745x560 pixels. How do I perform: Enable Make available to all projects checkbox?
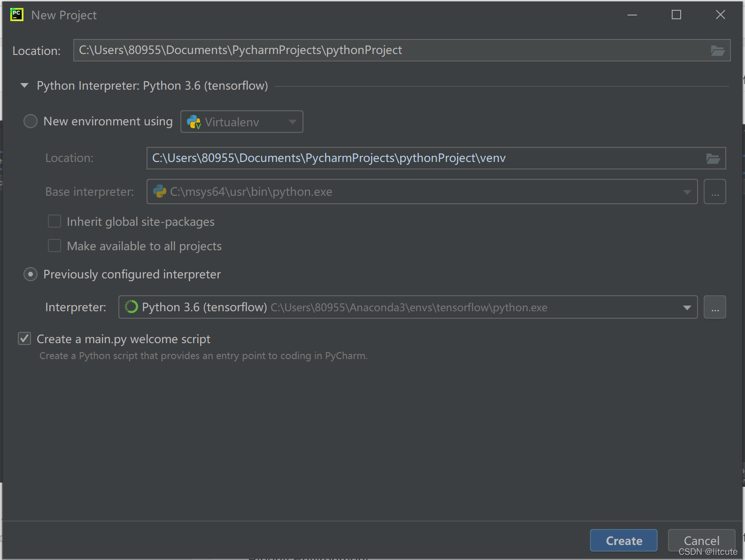[54, 246]
